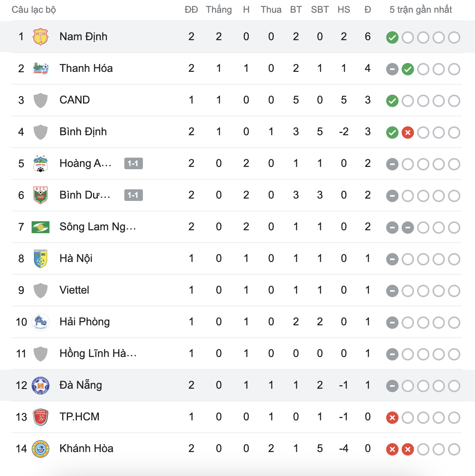This screenshot has height=476, width=475.
Task: Click the Hải Phòng team logo
Action: coord(40,322)
